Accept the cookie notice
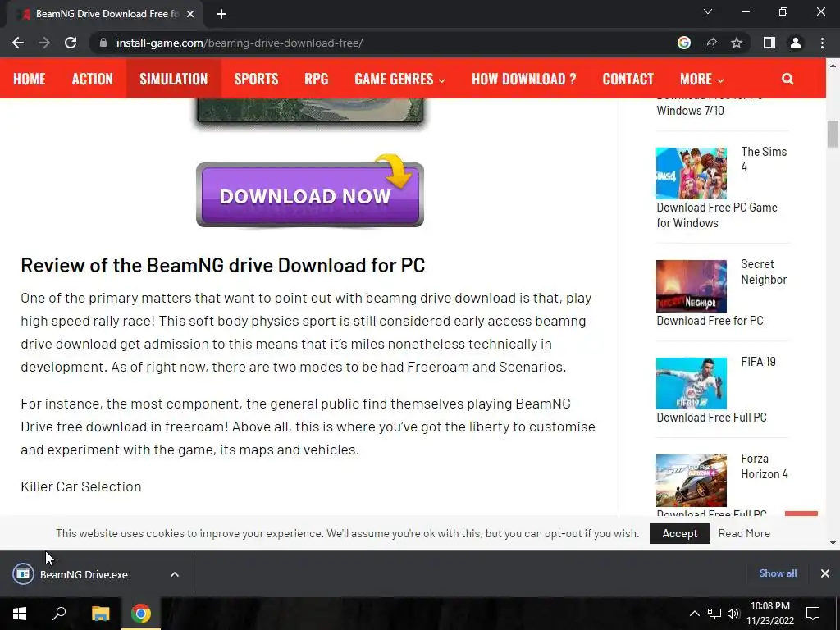The height and width of the screenshot is (630, 840). [680, 533]
